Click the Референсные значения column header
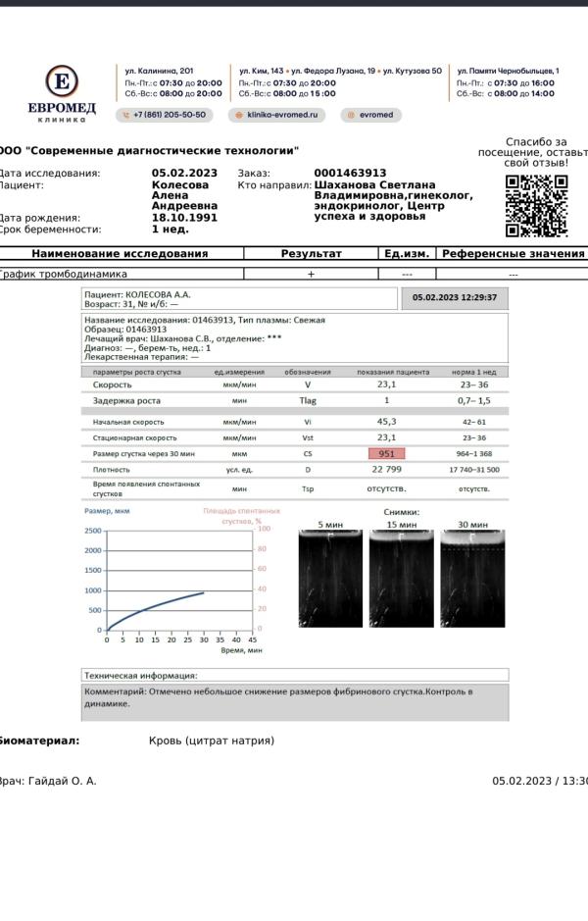The height and width of the screenshot is (921, 588). tap(513, 254)
